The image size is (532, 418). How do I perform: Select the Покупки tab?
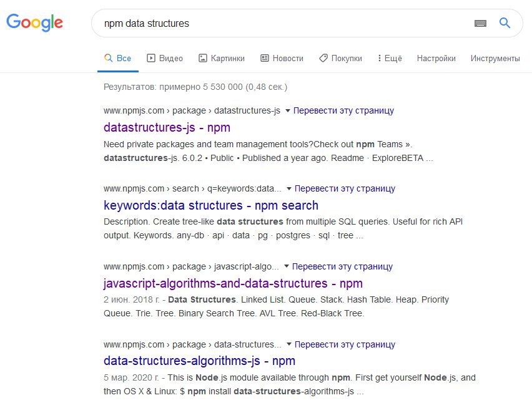(340, 58)
